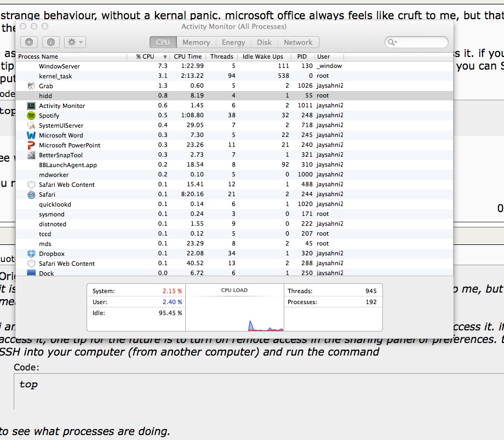Select the distnoted process row
504x440 pixels.
coord(234,224)
